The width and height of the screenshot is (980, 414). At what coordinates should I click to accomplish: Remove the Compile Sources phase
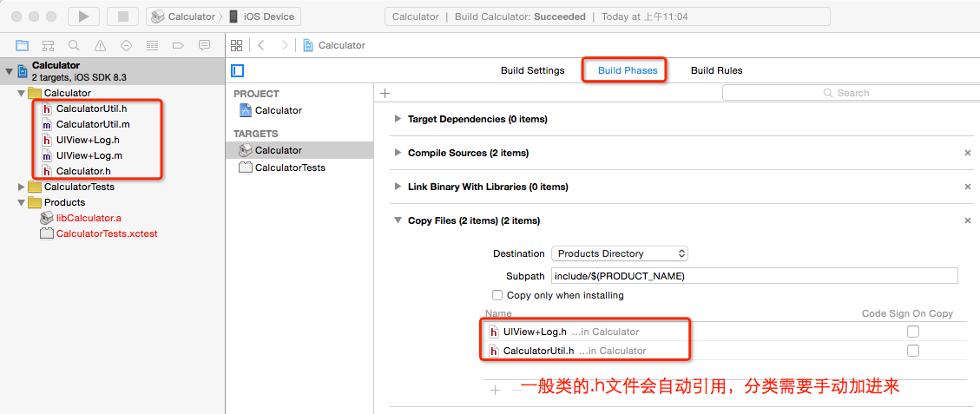pyautogui.click(x=968, y=153)
